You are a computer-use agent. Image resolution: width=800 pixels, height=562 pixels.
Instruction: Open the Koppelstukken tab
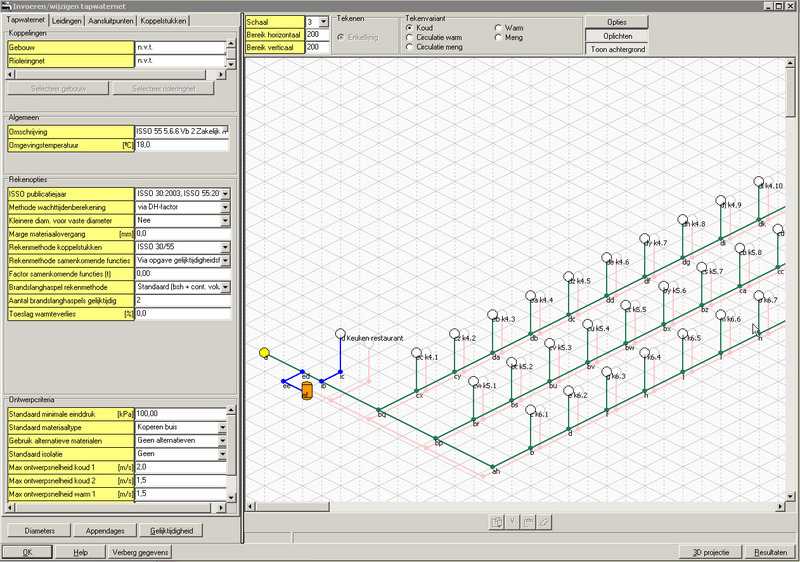click(163, 21)
